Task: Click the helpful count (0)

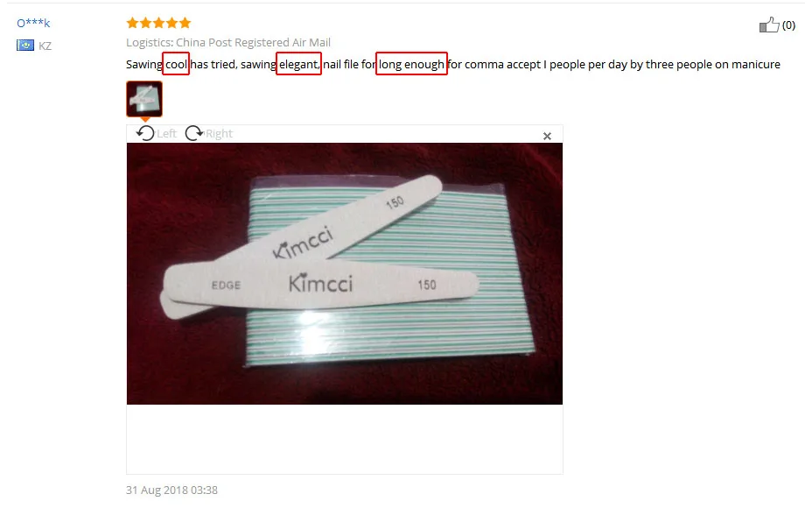Action: click(788, 25)
